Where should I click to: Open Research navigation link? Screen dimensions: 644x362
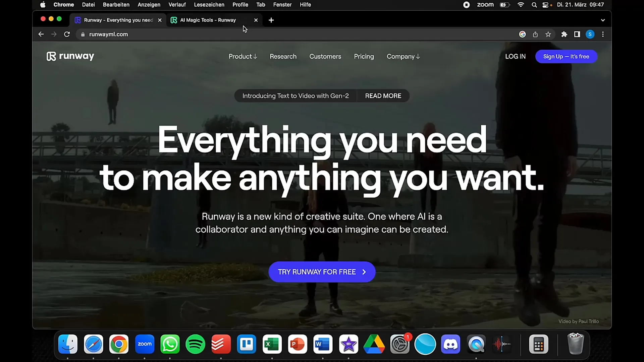(x=283, y=57)
